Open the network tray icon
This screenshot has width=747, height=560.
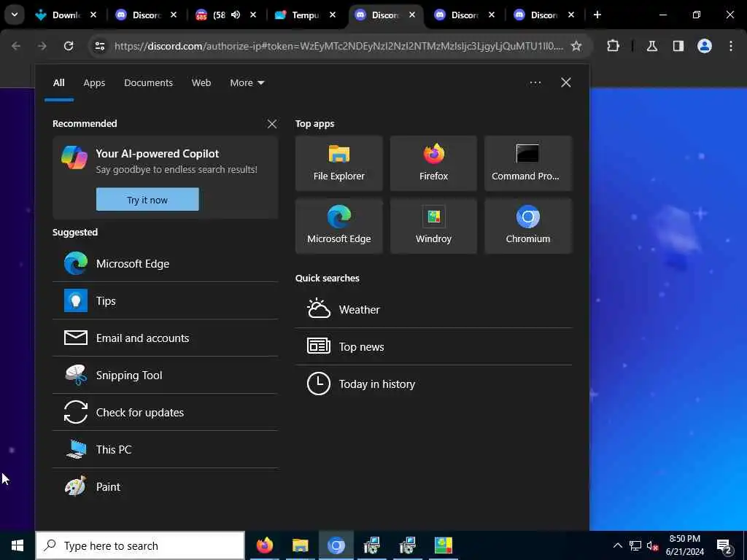pyautogui.click(x=635, y=545)
